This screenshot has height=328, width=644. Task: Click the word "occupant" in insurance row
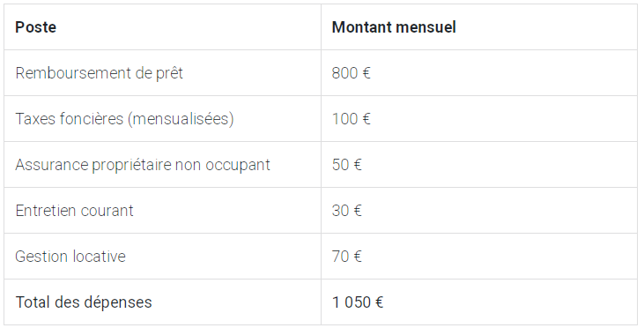pyautogui.click(x=238, y=165)
